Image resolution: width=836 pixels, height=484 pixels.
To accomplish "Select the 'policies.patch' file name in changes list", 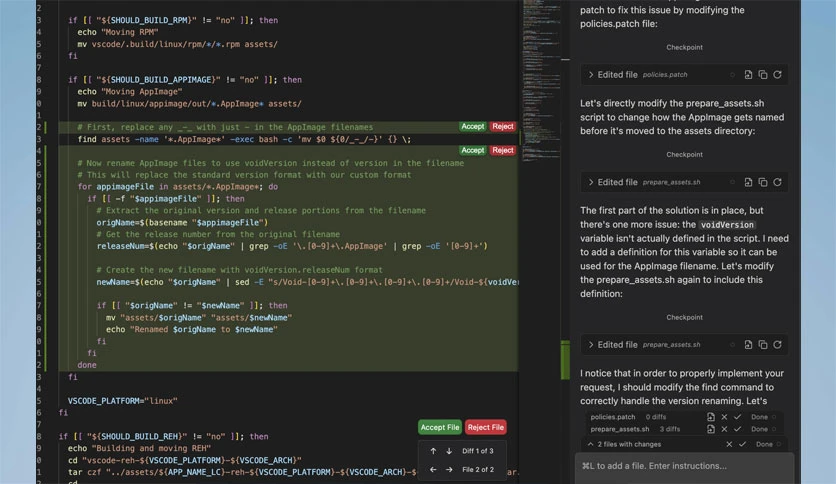I will tap(613, 417).
